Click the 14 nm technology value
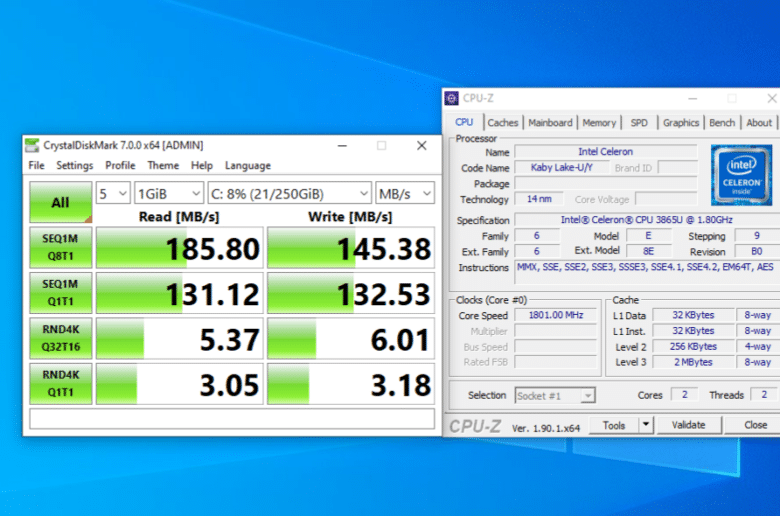The width and height of the screenshot is (780, 516). 539,199
